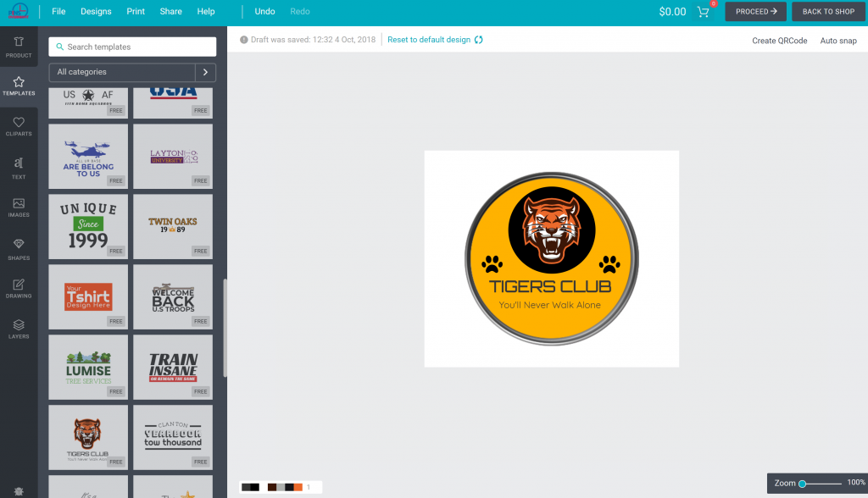Click the bug report icon in sidebar
868x498 pixels.
click(19, 490)
